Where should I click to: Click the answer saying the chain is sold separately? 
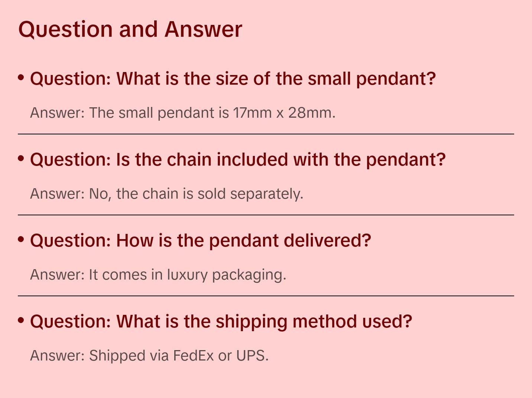(x=166, y=194)
